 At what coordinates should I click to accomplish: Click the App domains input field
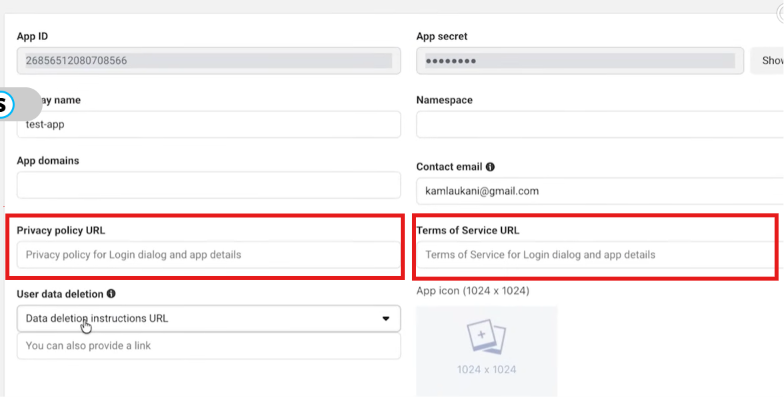[208, 185]
